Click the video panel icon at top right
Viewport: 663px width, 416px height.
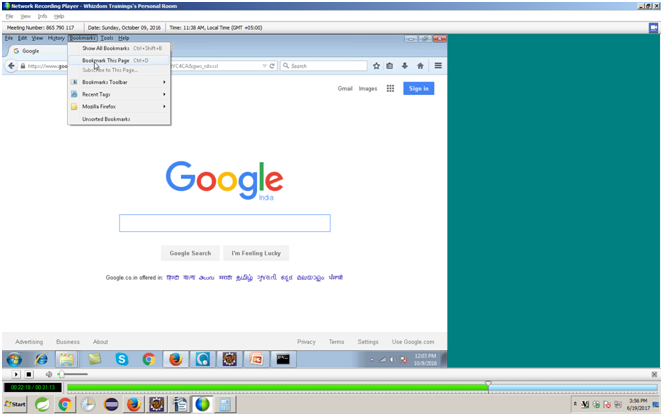(x=653, y=27)
